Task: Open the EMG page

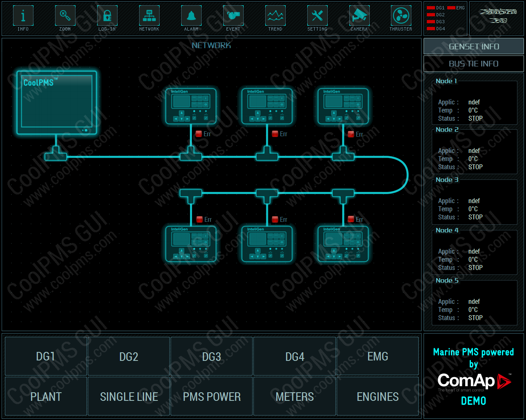Action: point(377,356)
